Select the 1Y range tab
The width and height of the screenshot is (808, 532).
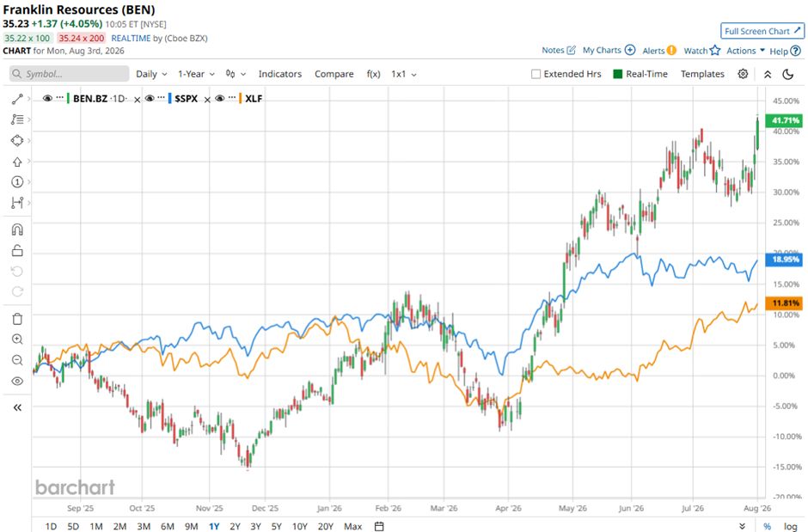[214, 526]
